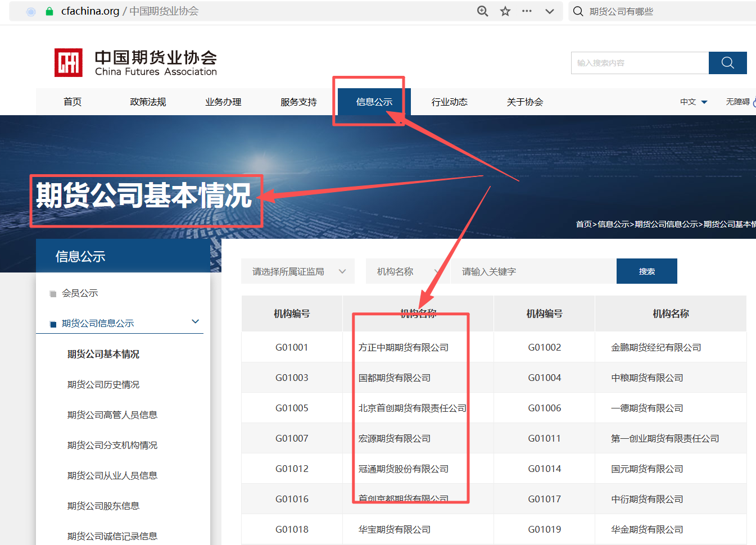Open 冠通期货股份有限公司 company entry

pyautogui.click(x=404, y=469)
